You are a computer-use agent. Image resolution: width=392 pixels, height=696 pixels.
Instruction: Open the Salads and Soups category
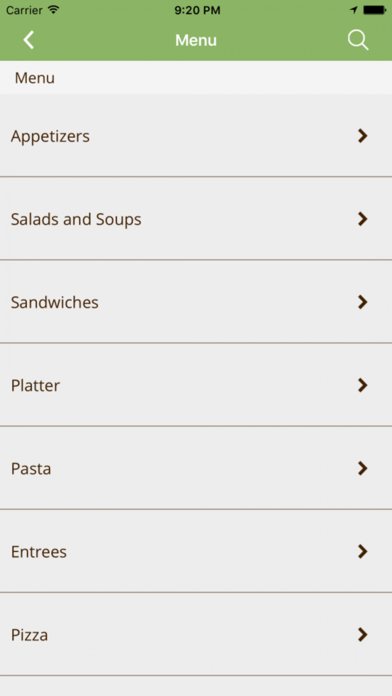[196, 218]
